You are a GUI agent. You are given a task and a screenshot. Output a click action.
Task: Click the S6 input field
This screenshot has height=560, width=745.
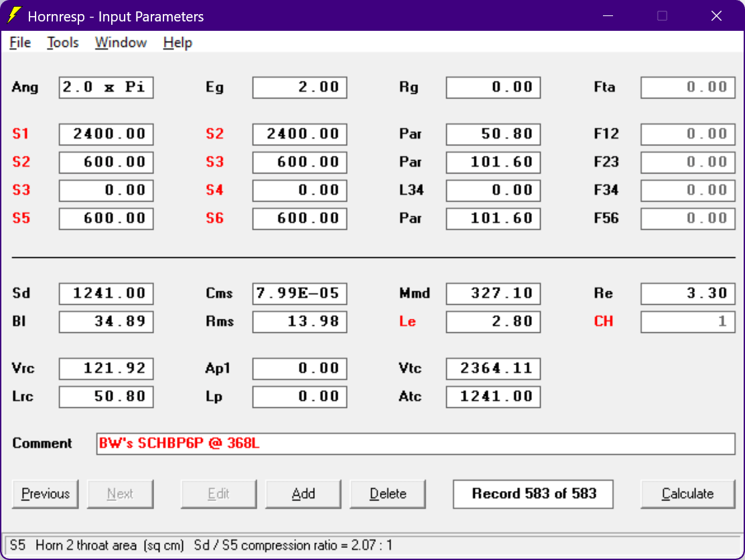coord(299,218)
